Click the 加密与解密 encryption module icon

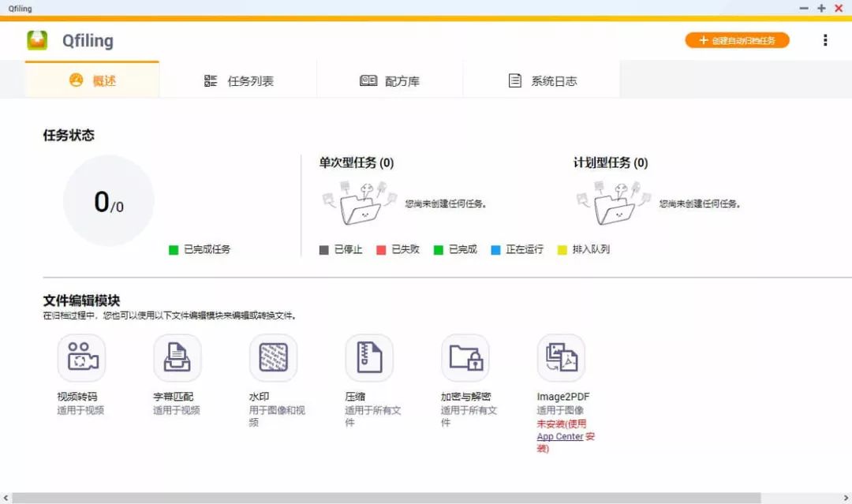(465, 358)
